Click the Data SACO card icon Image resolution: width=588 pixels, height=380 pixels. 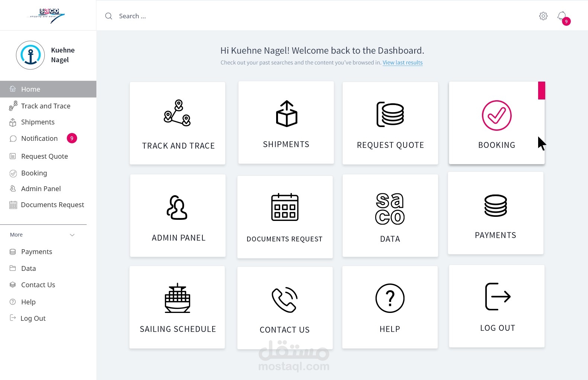(x=390, y=209)
